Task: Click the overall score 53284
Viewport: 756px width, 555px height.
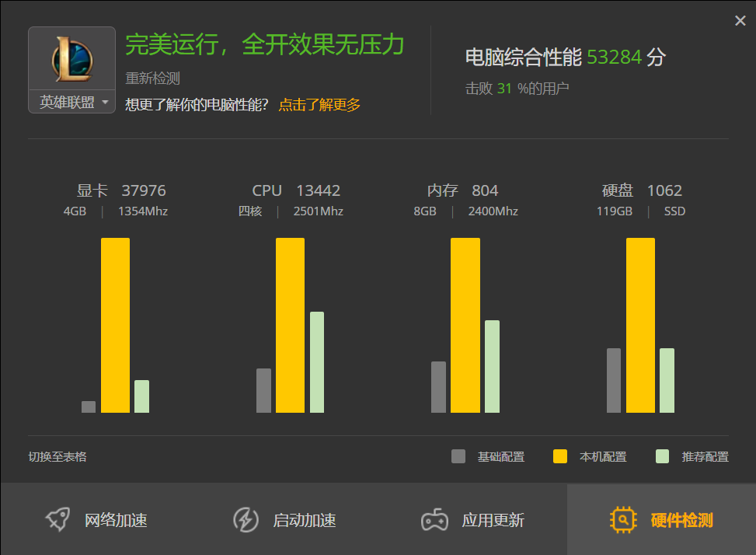Action: (x=614, y=58)
